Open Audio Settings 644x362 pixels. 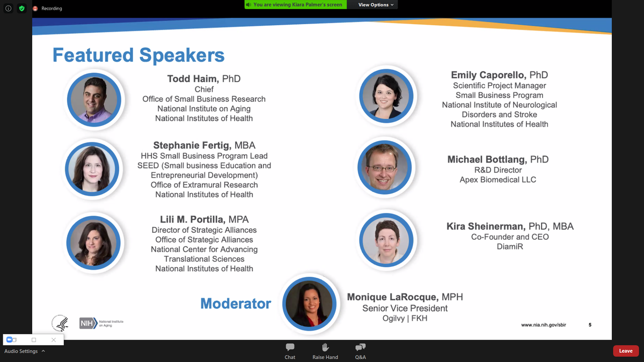21,351
